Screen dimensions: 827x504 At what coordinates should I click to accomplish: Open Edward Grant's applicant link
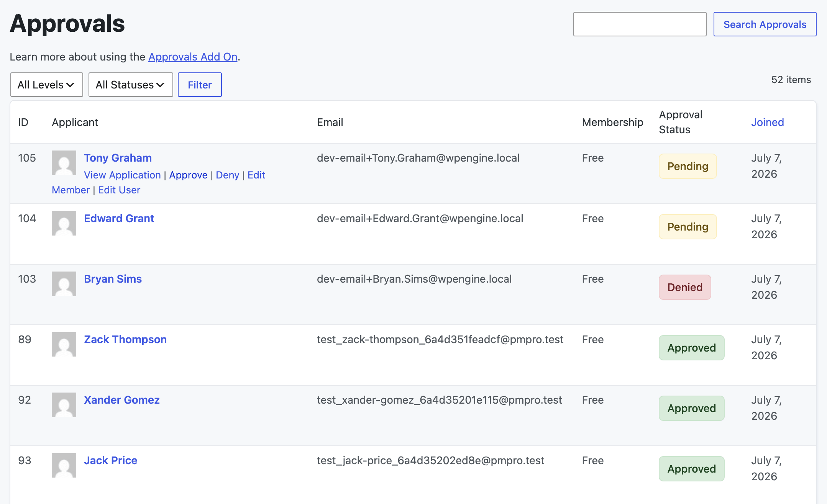click(119, 218)
